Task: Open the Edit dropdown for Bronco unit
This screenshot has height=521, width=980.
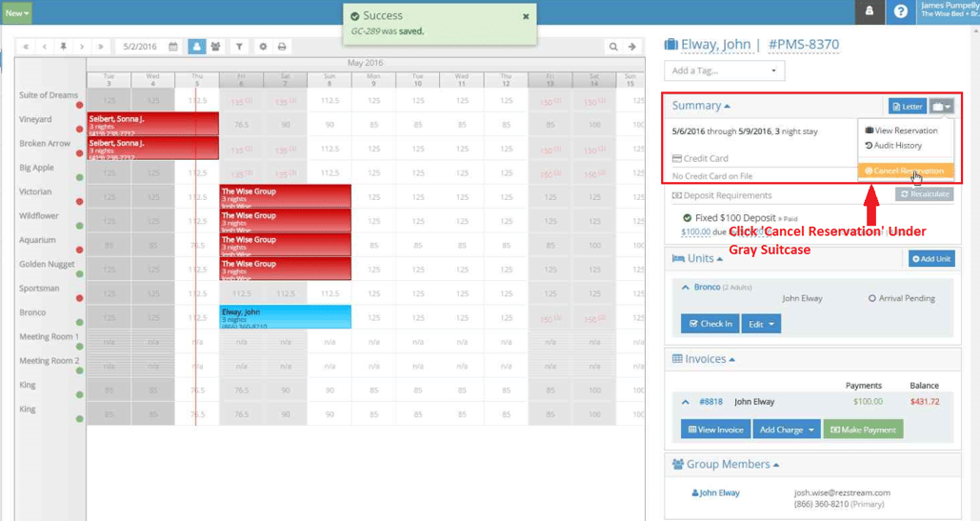Action: point(761,324)
